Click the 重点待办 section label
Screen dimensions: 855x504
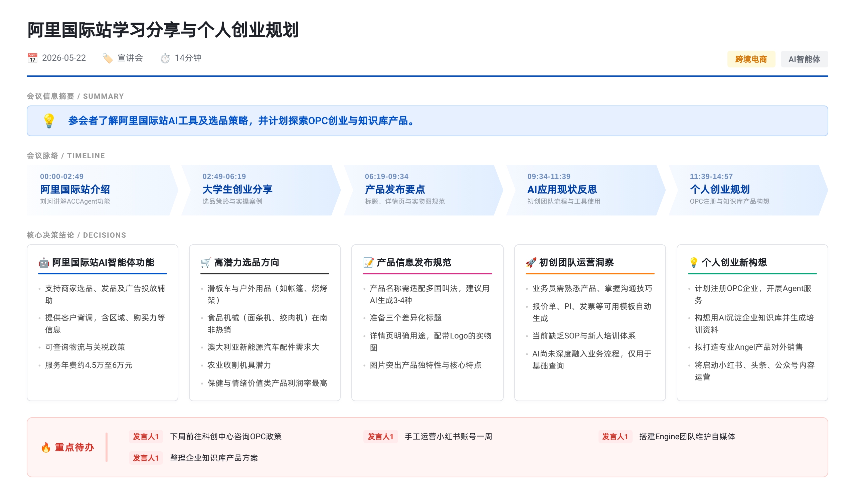point(74,448)
